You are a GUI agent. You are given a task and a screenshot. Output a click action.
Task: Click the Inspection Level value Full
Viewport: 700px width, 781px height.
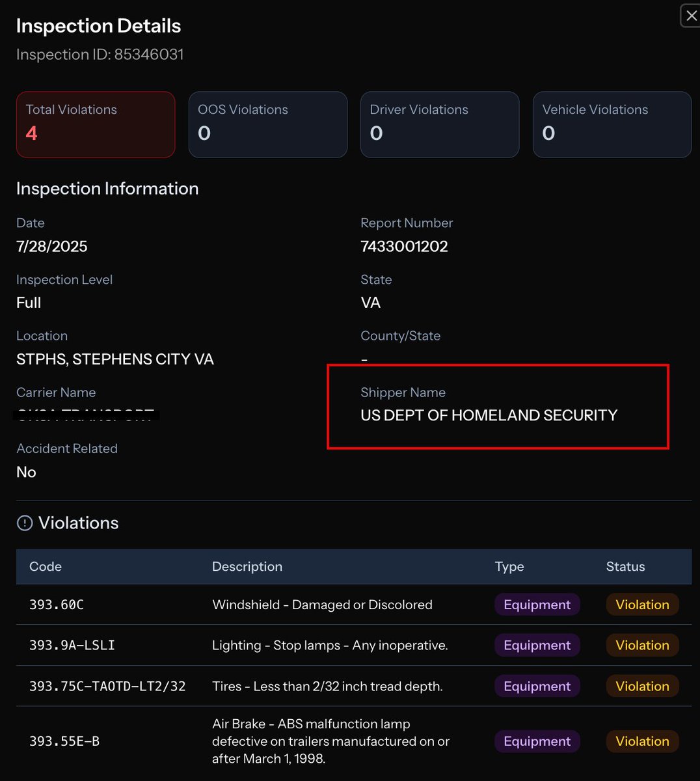29,303
